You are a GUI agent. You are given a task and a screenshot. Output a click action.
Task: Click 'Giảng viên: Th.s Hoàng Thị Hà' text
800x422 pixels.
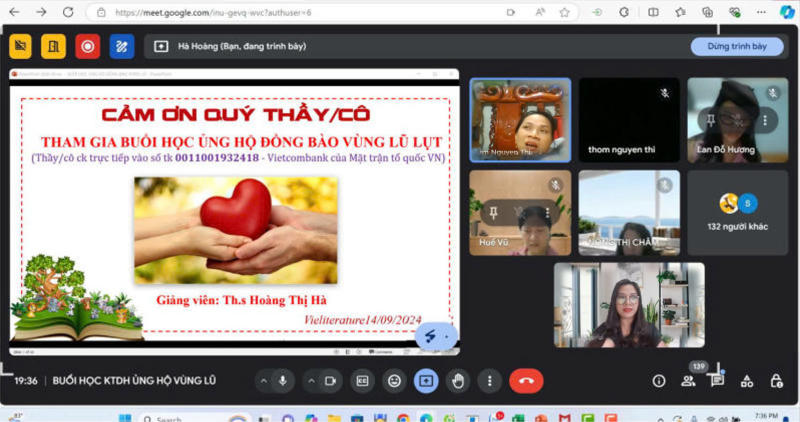pos(241,300)
